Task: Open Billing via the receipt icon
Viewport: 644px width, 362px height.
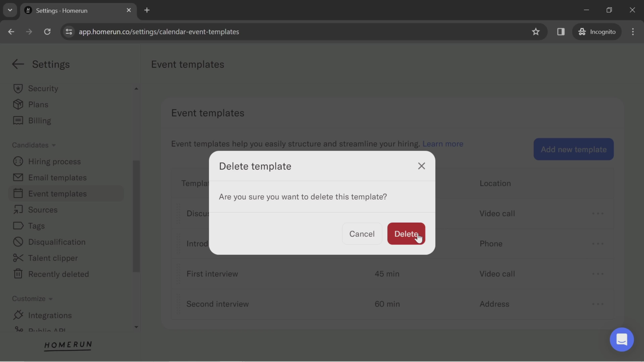Action: click(18, 120)
